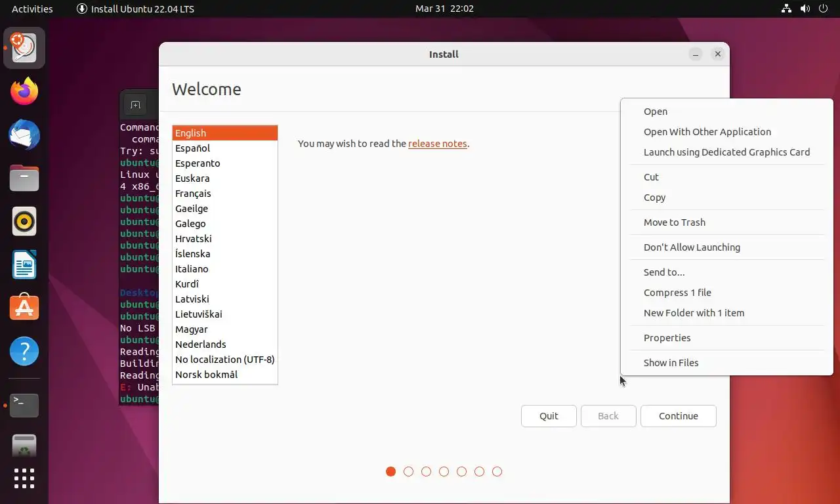Launch Firefox from the dock

(x=24, y=91)
